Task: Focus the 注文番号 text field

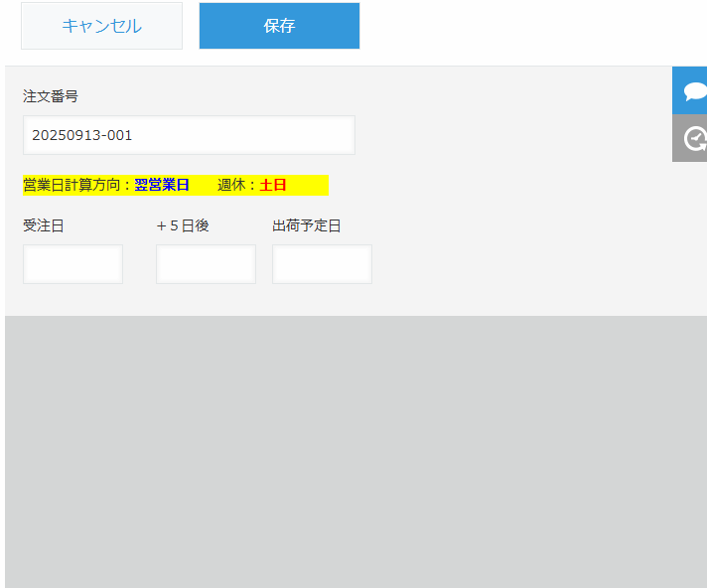Action: [x=189, y=135]
